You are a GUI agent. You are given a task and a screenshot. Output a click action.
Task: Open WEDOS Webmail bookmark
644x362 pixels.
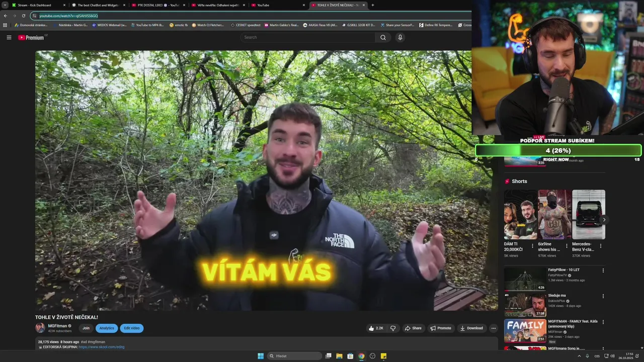[x=109, y=25]
